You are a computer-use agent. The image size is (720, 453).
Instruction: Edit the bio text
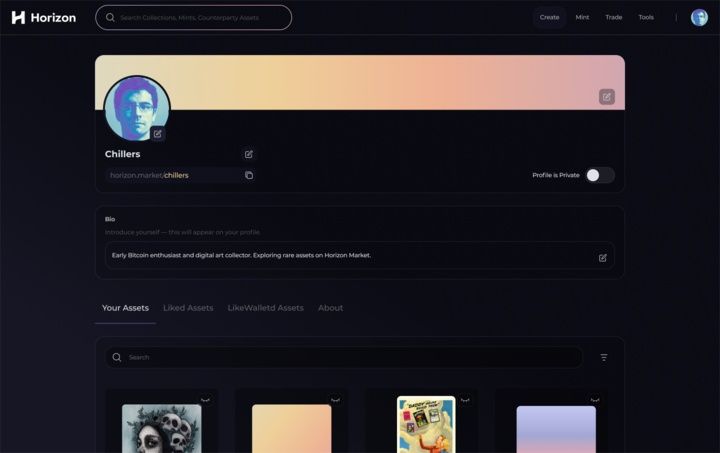pyautogui.click(x=602, y=257)
